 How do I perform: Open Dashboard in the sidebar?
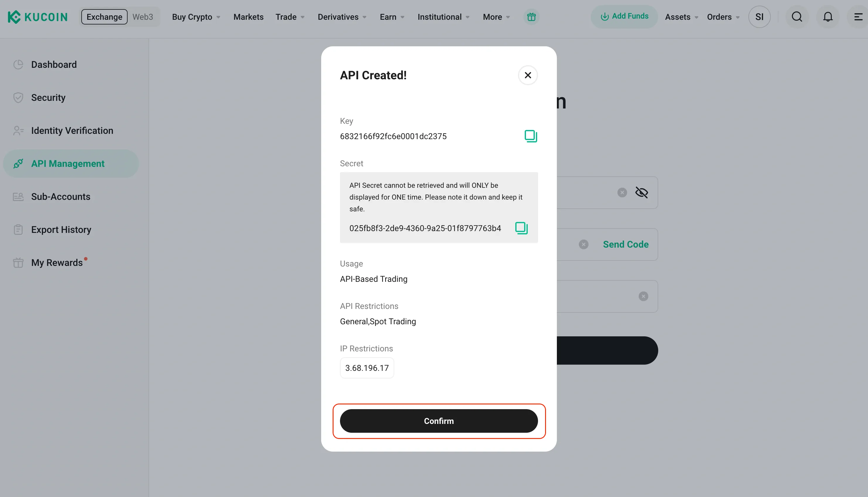click(71, 65)
